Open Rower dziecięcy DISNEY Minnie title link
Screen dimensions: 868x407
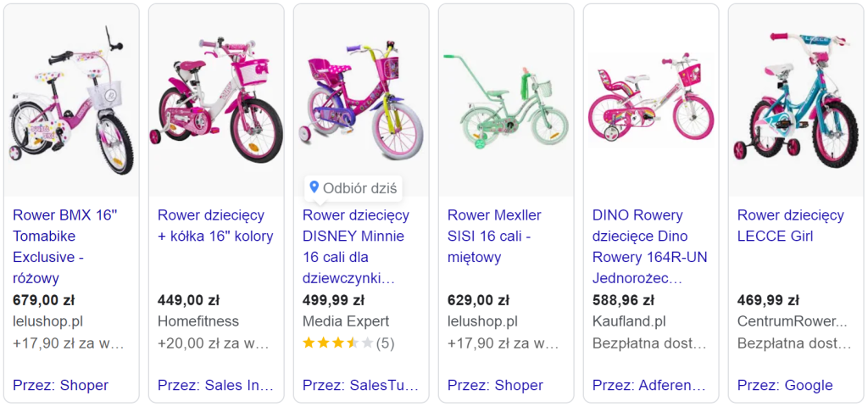(356, 246)
